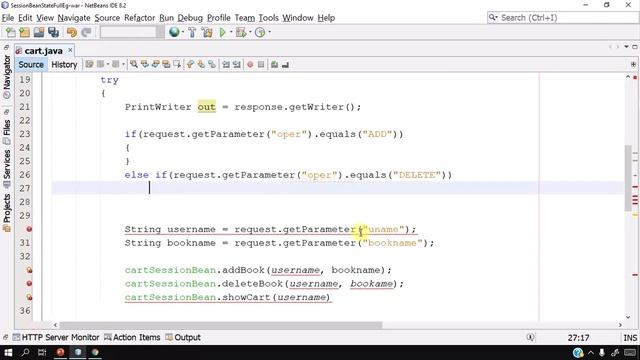Show the opened documents list dropdown
This screenshot has height=360, width=640.
coord(627,47)
